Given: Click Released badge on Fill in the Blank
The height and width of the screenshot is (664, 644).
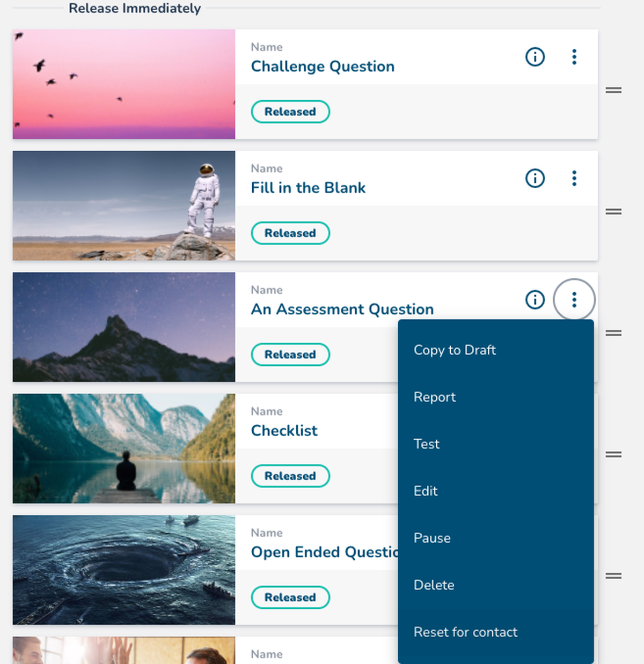Looking at the screenshot, I should (290, 233).
